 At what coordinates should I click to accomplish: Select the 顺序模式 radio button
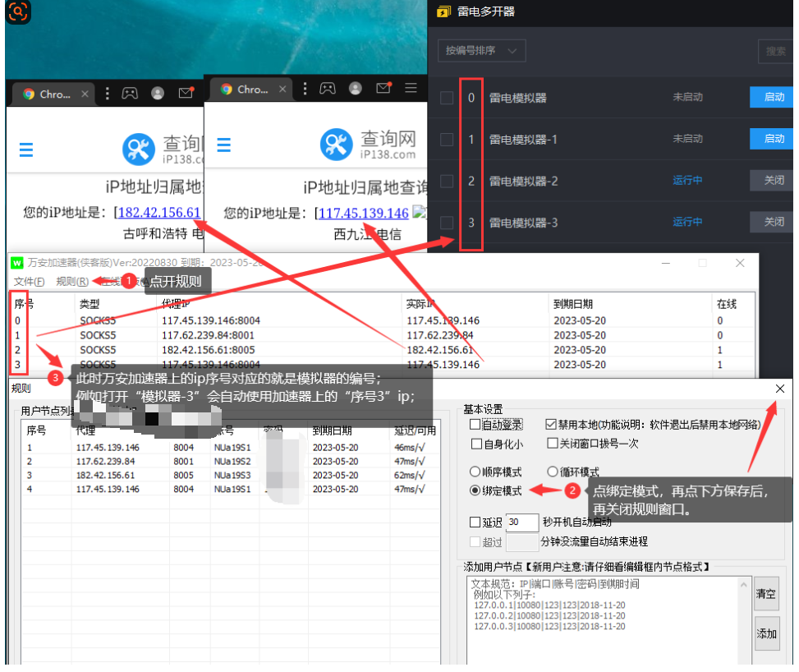point(475,472)
